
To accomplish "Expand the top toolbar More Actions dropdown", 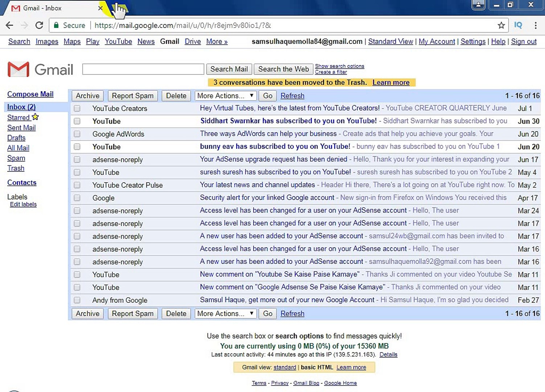I will (226, 96).
